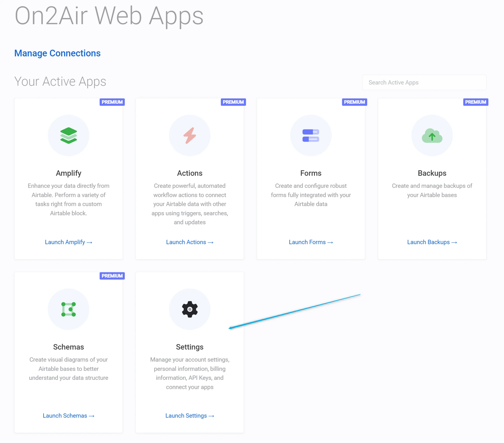Click the Premium badge on Schemas card
The height and width of the screenshot is (443, 504).
point(112,276)
